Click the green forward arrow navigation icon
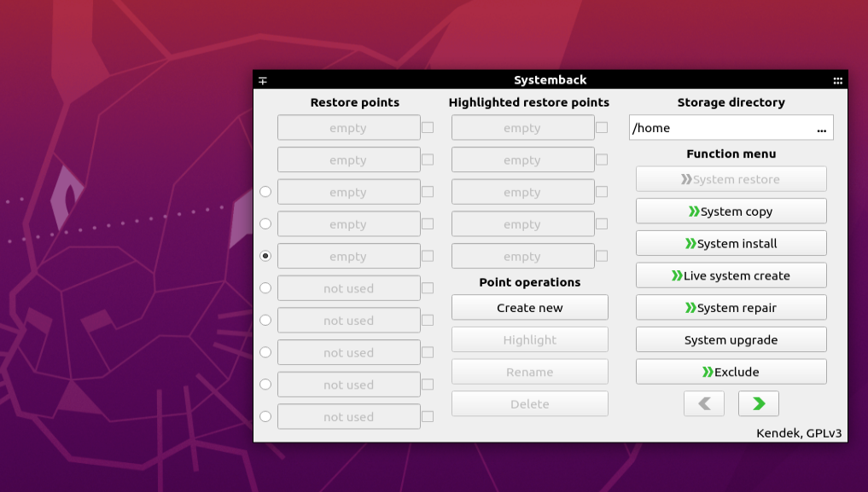The image size is (868, 492). point(758,402)
